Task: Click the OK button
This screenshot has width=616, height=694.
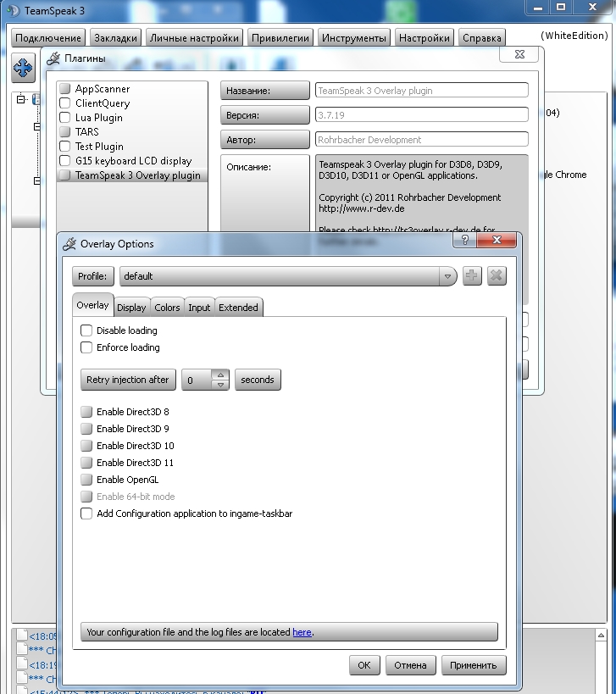Action: pyautogui.click(x=364, y=665)
